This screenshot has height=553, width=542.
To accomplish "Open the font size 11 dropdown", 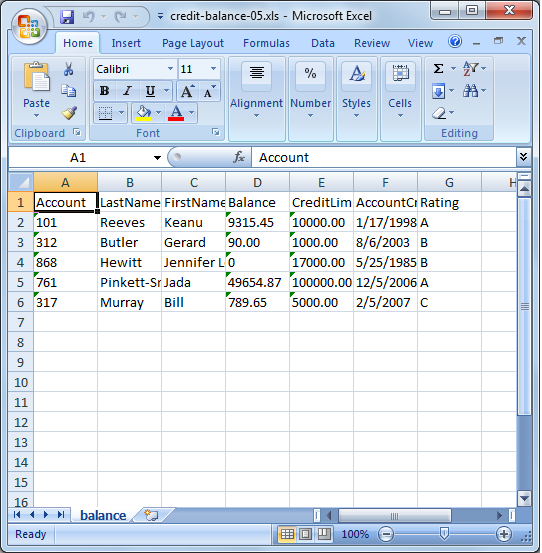I will coord(213,68).
